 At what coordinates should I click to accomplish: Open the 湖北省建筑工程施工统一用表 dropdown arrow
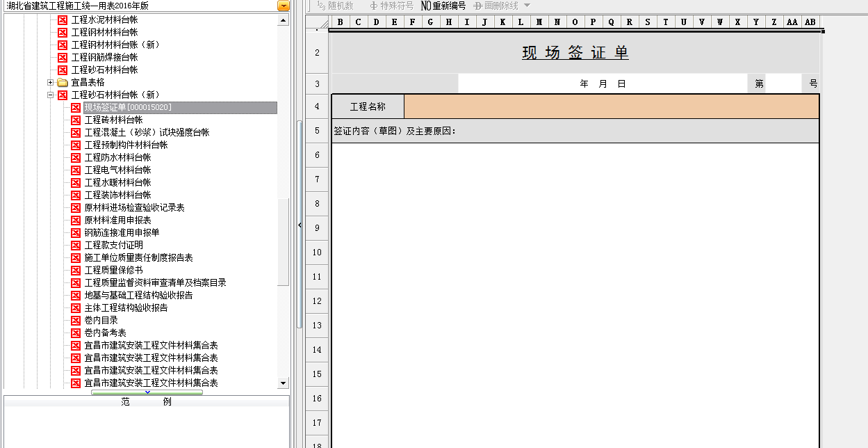[x=283, y=6]
